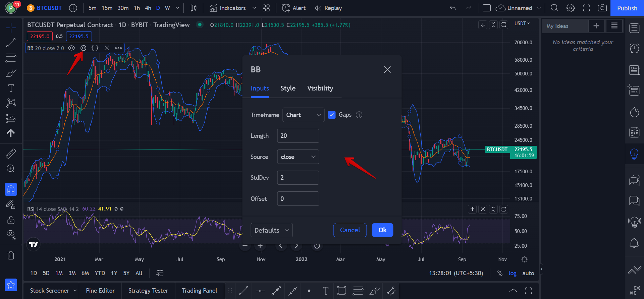644x299 pixels.
Task: Open symbol search magnifier
Action: tap(554, 8)
